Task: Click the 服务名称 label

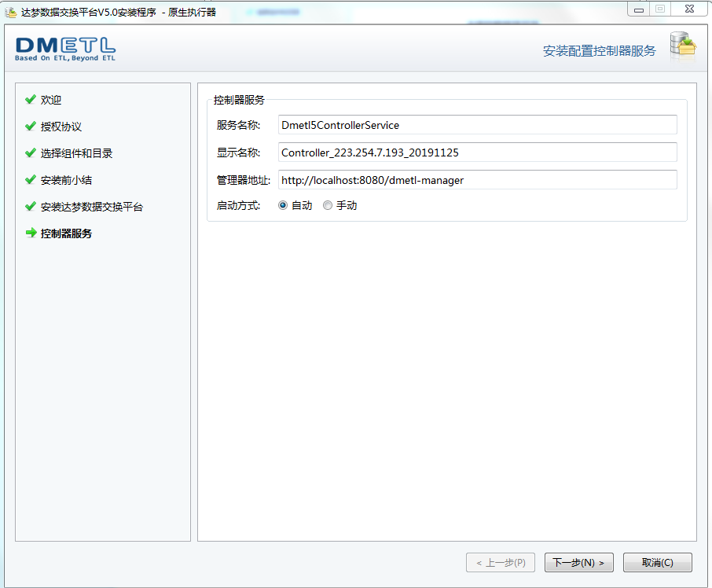Action: [x=238, y=125]
